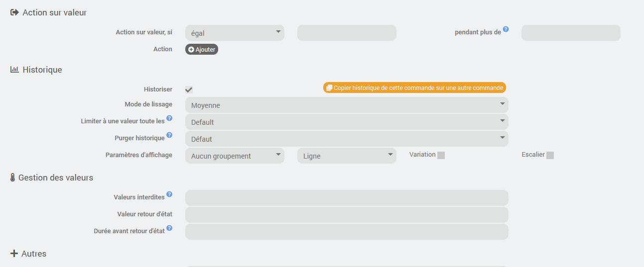Click the Ajouter action button

pyautogui.click(x=202, y=50)
